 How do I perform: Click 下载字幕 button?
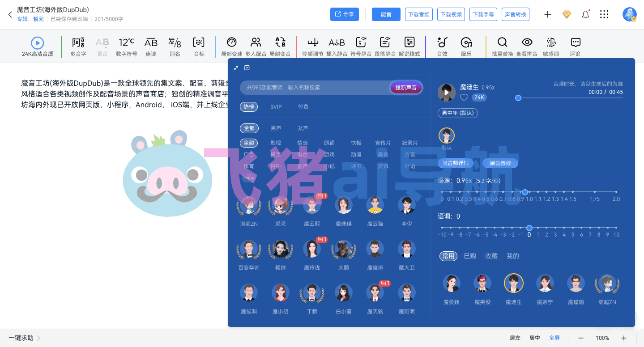point(483,14)
